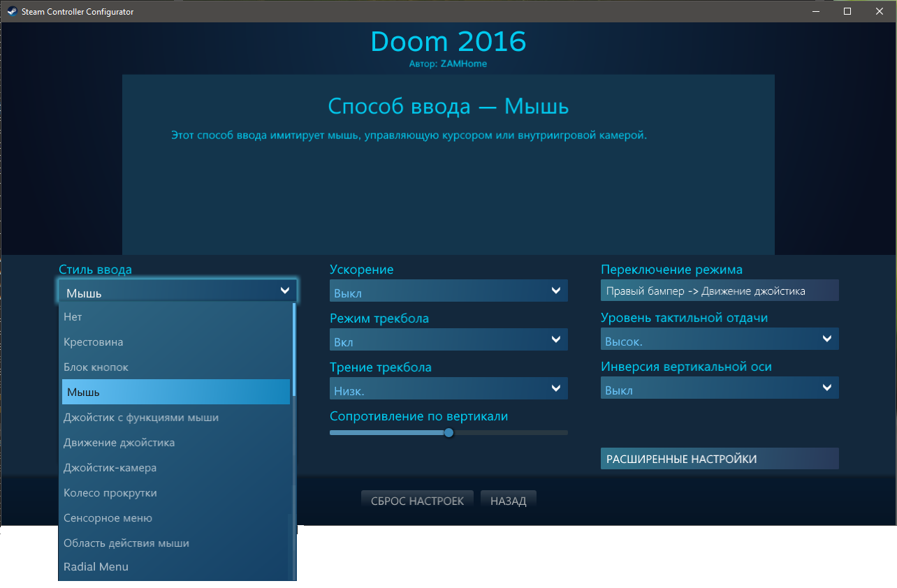Viewport: 897px width, 588px height.
Task: Select Движение джойстика in the list
Action: pos(176,443)
